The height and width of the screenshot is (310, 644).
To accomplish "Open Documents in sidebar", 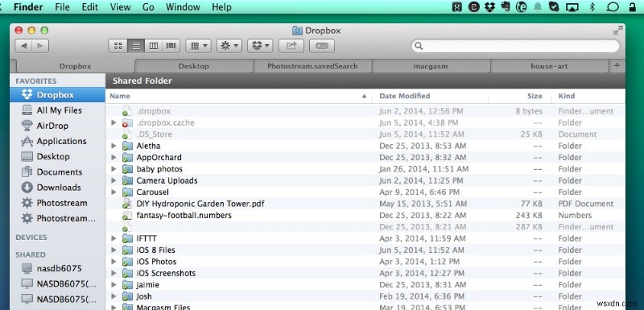I will [57, 172].
